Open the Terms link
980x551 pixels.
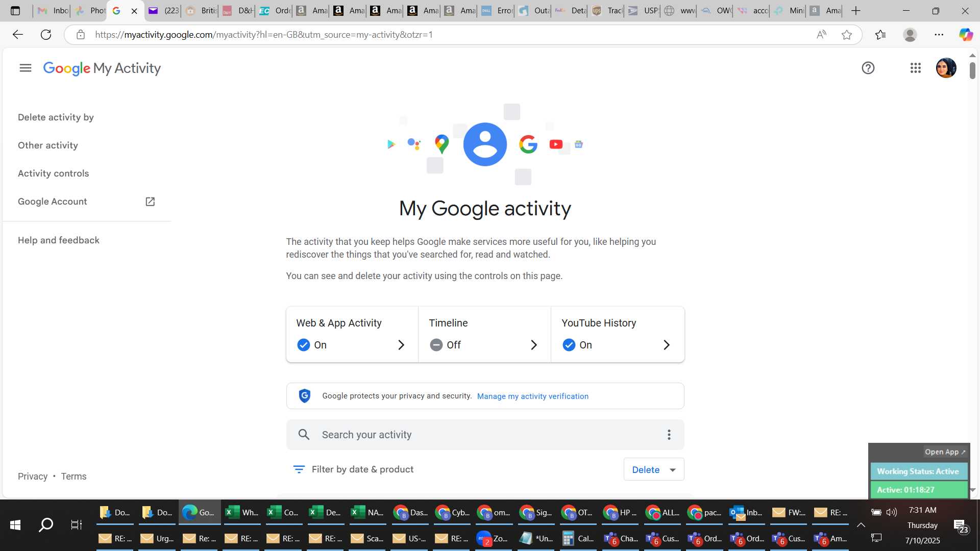(x=73, y=477)
